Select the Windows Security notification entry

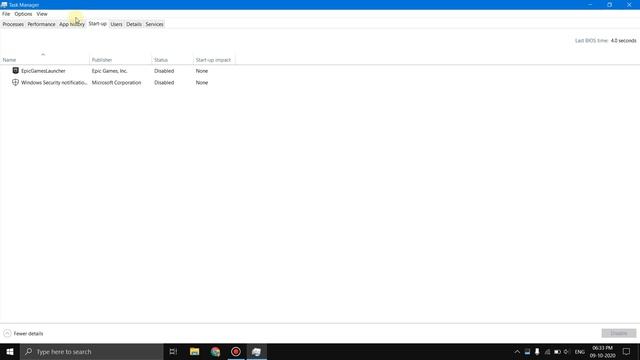click(54, 82)
